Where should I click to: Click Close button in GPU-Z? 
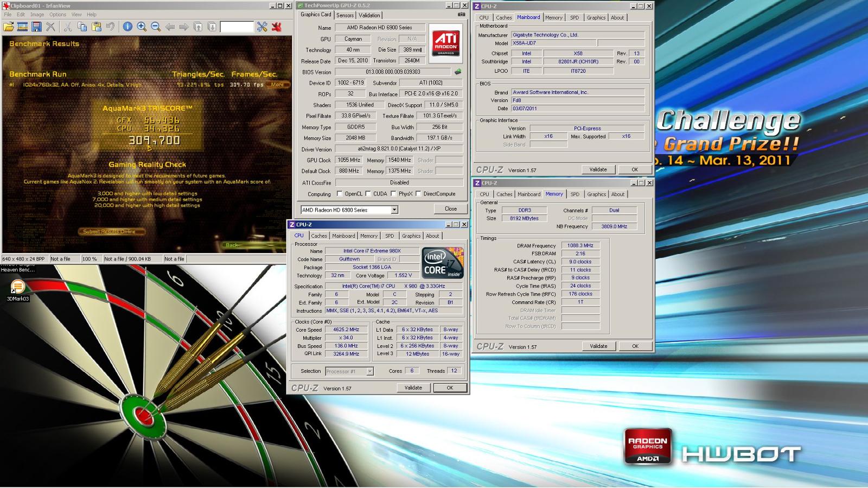[451, 208]
